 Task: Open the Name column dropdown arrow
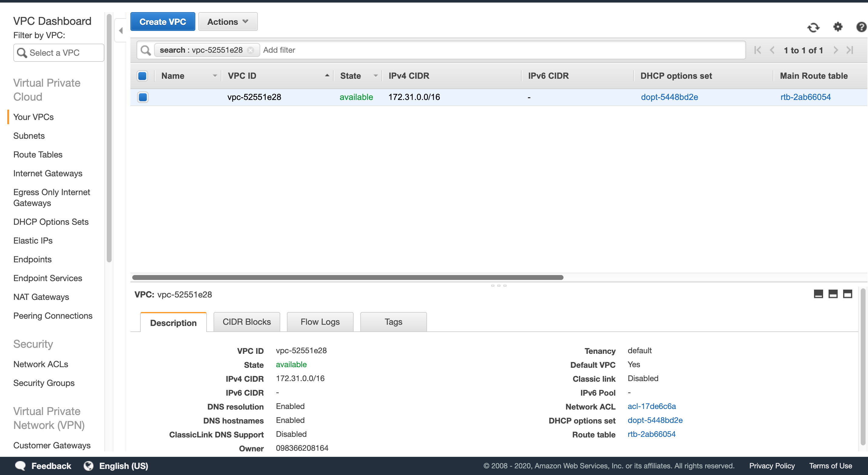215,76
